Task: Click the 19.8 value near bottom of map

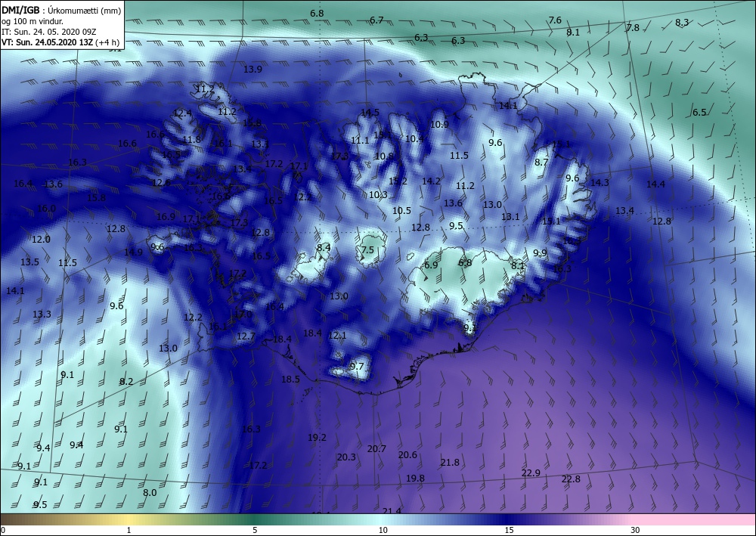Action: pyautogui.click(x=415, y=479)
